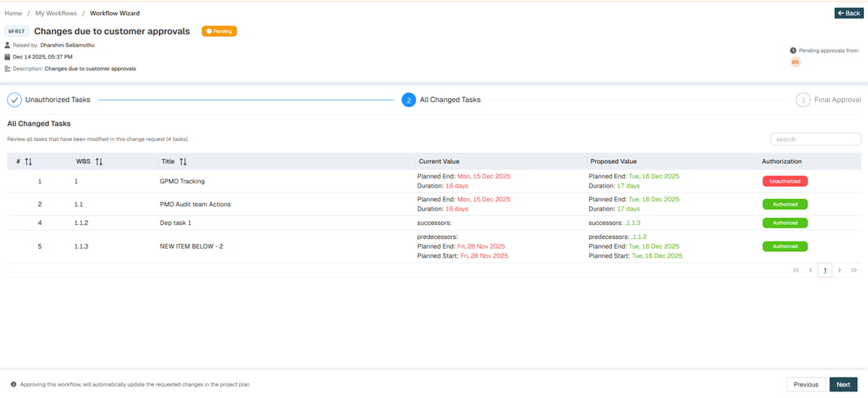
Task: Select page 1 in pagination
Action: (825, 270)
